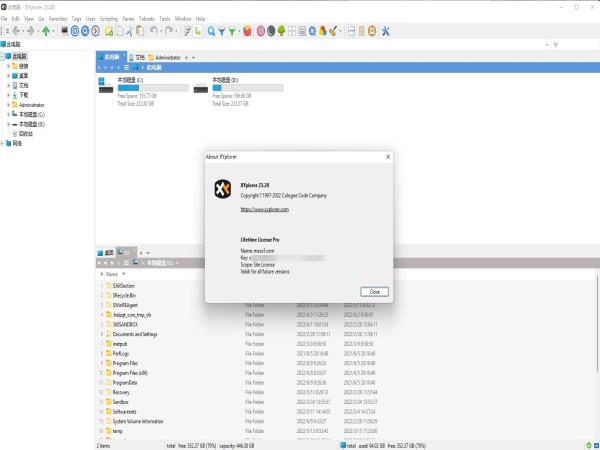600x450 pixels.
Task: Click the green funnel filter icon
Action: click(232, 31)
